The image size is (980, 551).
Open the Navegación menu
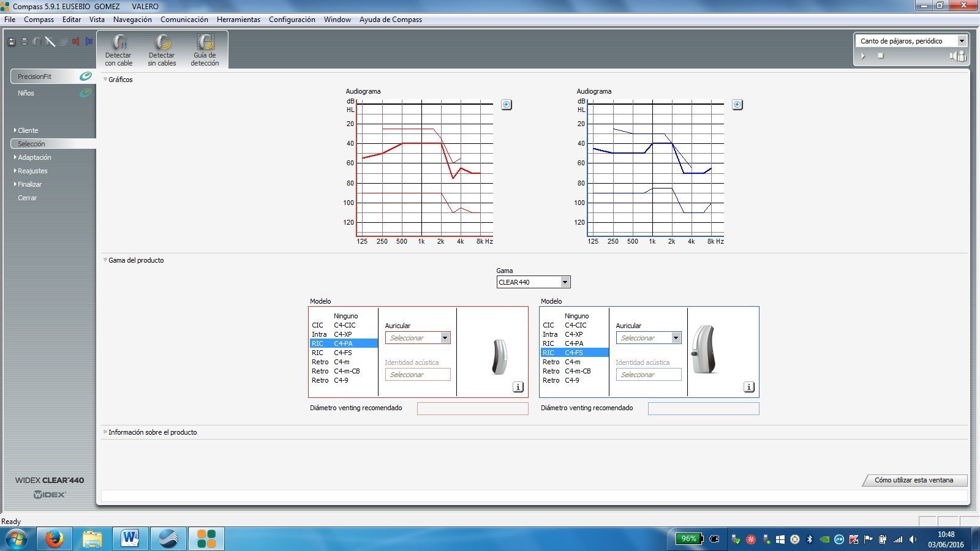[x=132, y=20]
